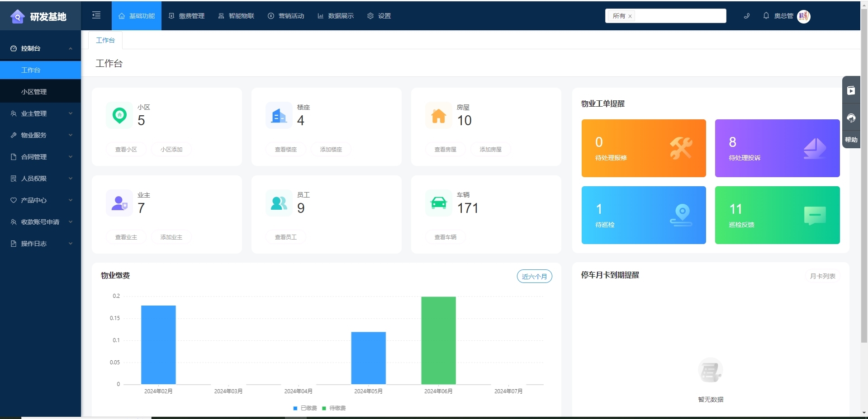The height and width of the screenshot is (419, 868).
Task: Click the phone icon in header
Action: (747, 16)
